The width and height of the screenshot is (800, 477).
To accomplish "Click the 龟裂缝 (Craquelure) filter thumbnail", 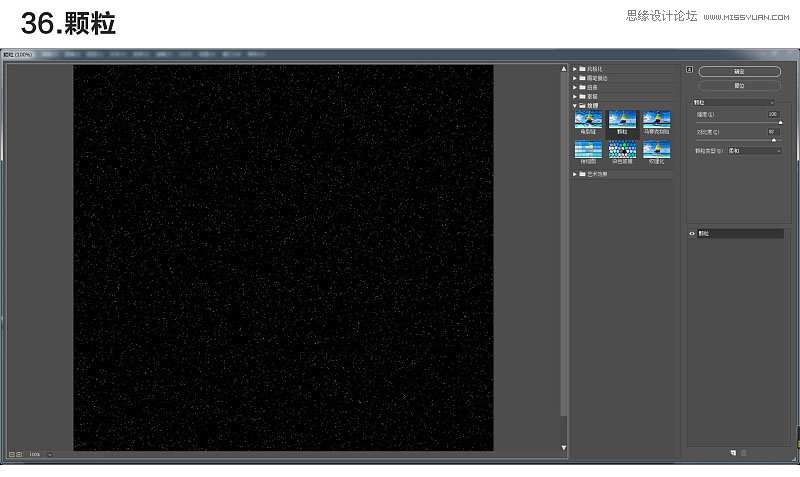I will (x=588, y=119).
